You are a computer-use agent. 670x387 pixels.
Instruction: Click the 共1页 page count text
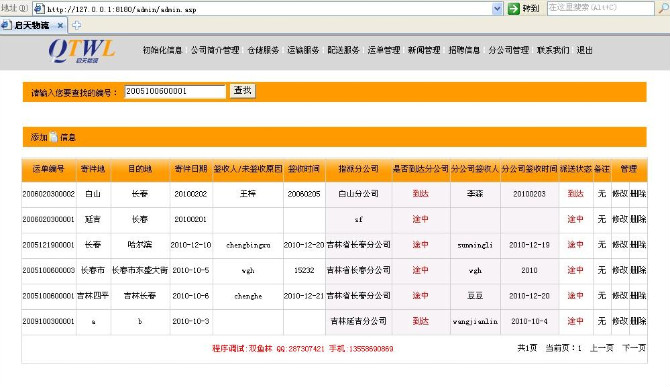[527, 348]
